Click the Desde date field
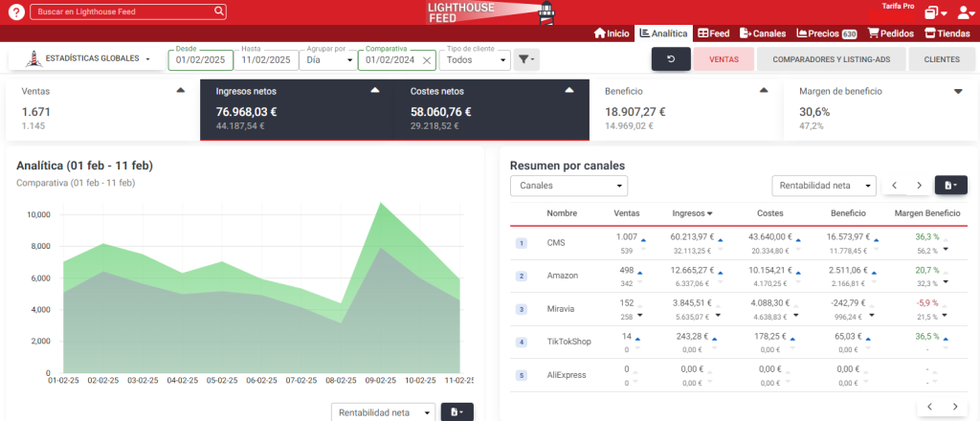This screenshot has width=980, height=421. pyautogui.click(x=201, y=60)
